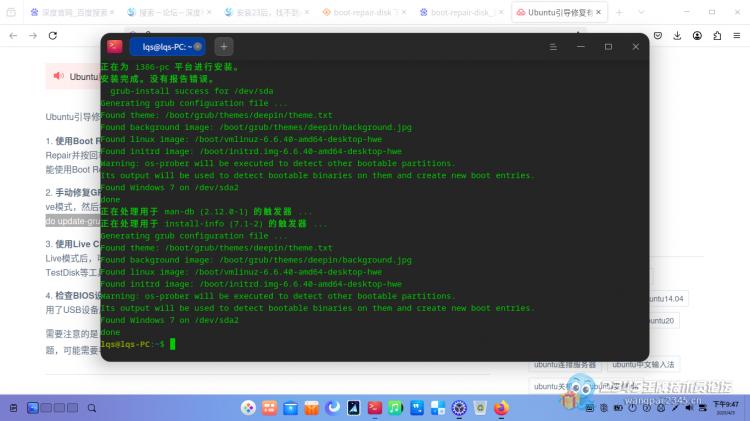This screenshot has height=421, width=750.
Task: Select the lqs@lqs-PC terminal tab
Action: [x=167, y=46]
